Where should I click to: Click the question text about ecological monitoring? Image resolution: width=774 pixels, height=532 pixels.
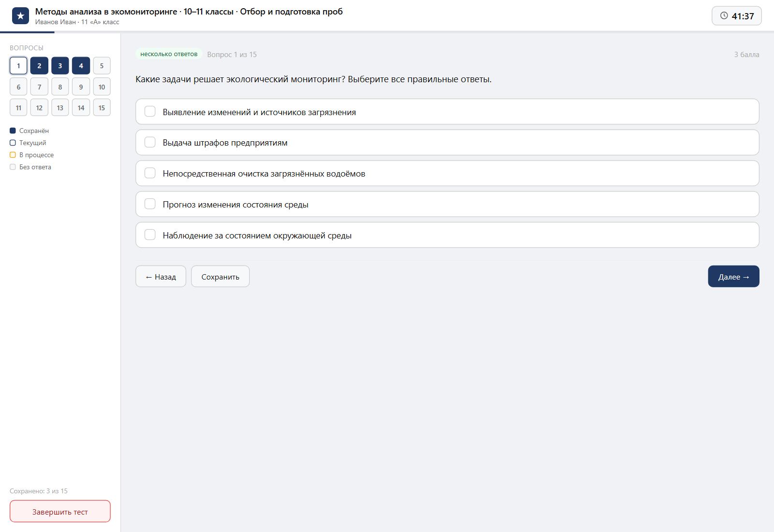coord(313,79)
